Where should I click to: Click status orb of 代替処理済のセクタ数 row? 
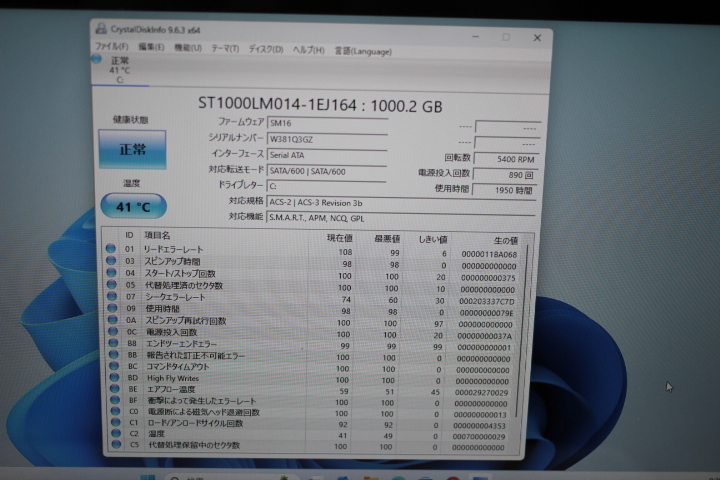tap(112, 284)
